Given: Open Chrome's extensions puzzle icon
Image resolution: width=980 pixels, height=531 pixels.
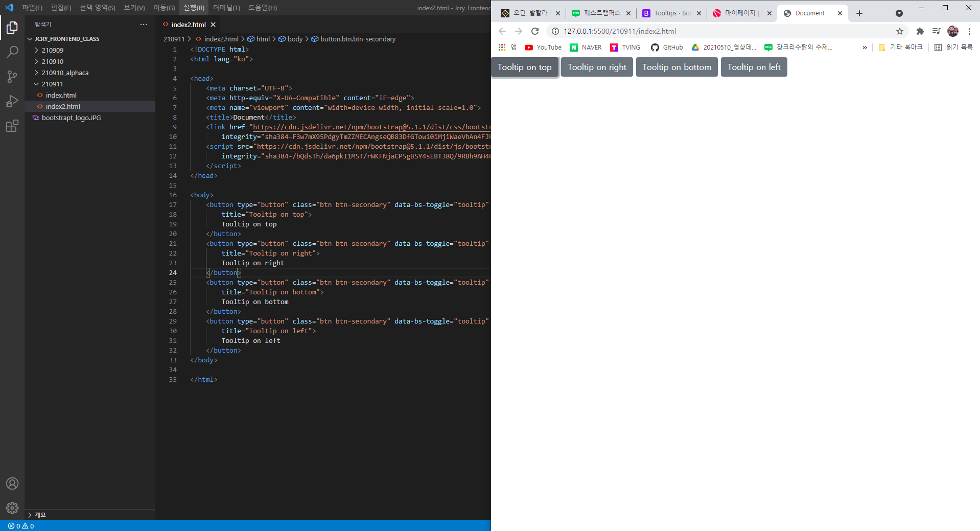Looking at the screenshot, I should (920, 31).
